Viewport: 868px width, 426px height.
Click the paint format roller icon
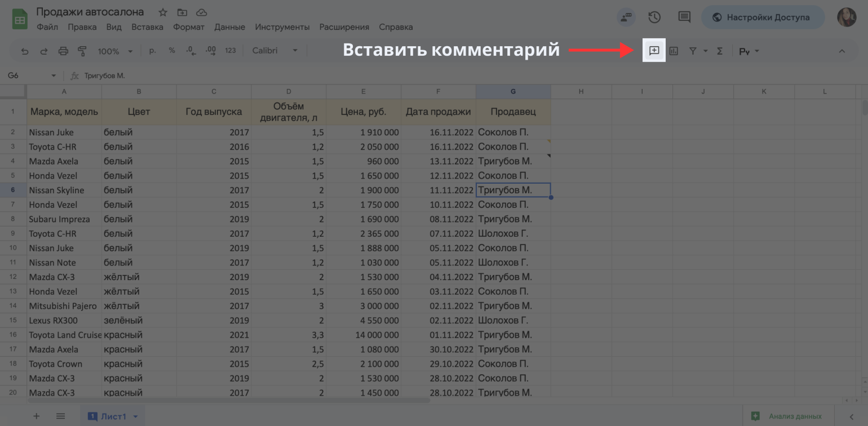pos(82,51)
